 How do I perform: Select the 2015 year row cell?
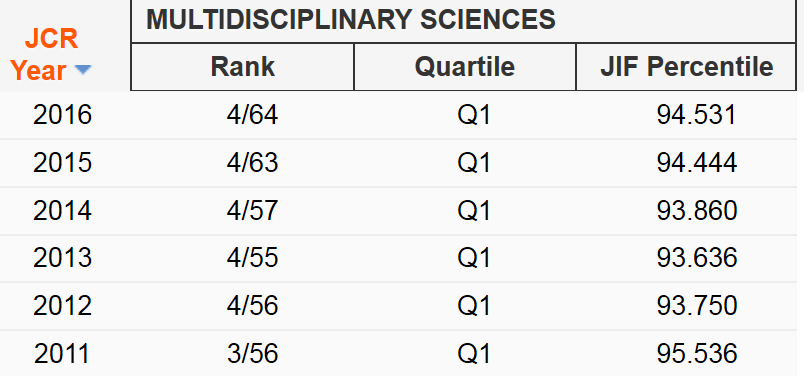[x=63, y=163]
